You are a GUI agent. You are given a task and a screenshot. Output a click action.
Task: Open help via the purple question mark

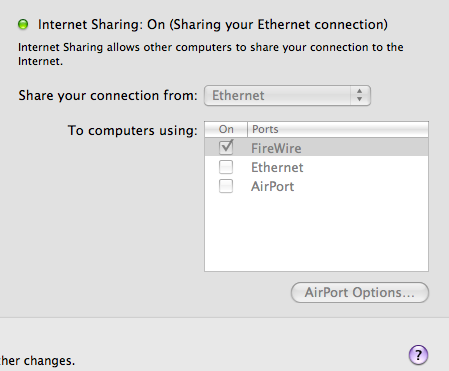(418, 355)
